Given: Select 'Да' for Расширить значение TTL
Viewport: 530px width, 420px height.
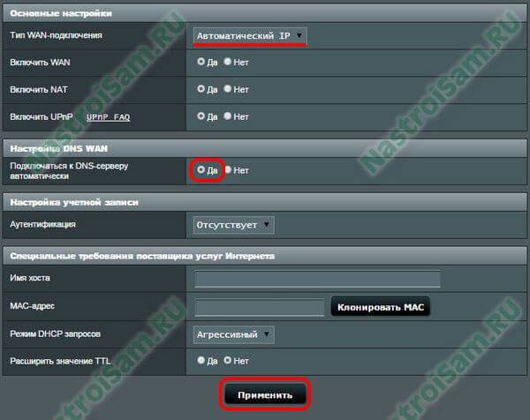Looking at the screenshot, I should coord(201,360).
